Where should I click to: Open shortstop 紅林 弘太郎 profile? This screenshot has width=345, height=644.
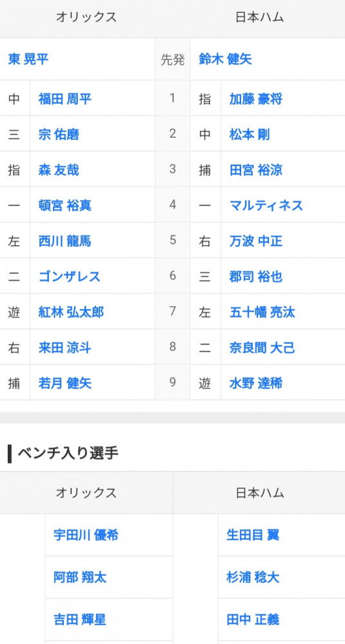(x=71, y=312)
